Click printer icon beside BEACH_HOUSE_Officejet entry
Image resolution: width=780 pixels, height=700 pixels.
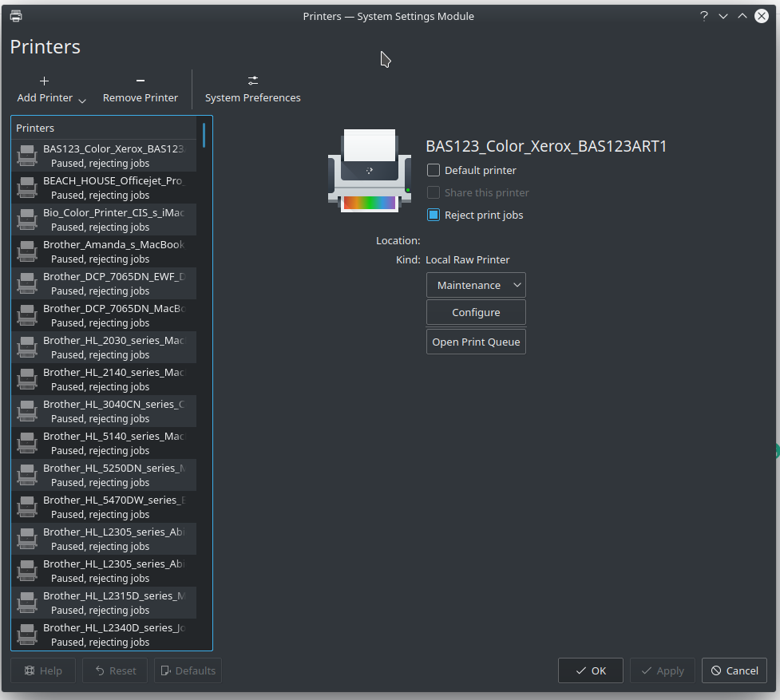coord(27,188)
